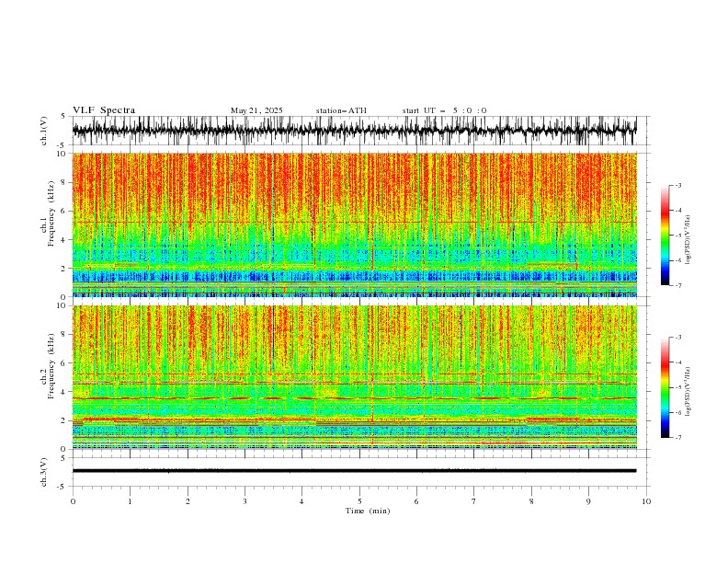Click the 'ch.1(V)' waveform axis label

(x=44, y=131)
